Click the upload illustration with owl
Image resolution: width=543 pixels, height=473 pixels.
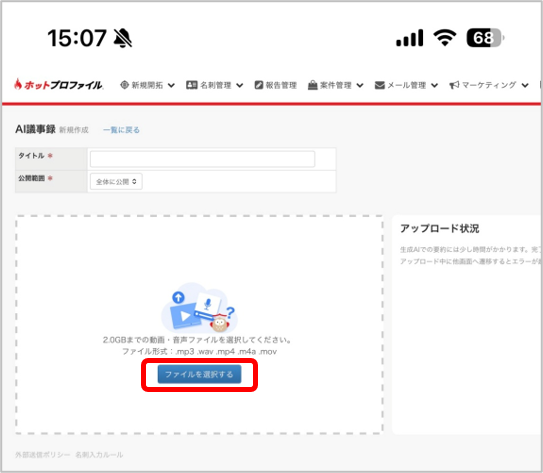pyautogui.click(x=199, y=308)
